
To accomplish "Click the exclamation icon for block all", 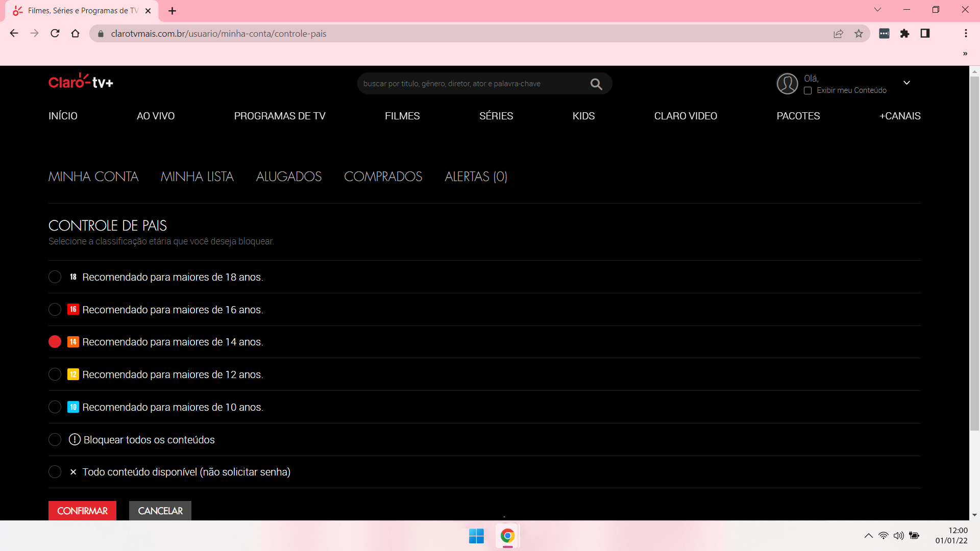I will (x=75, y=439).
